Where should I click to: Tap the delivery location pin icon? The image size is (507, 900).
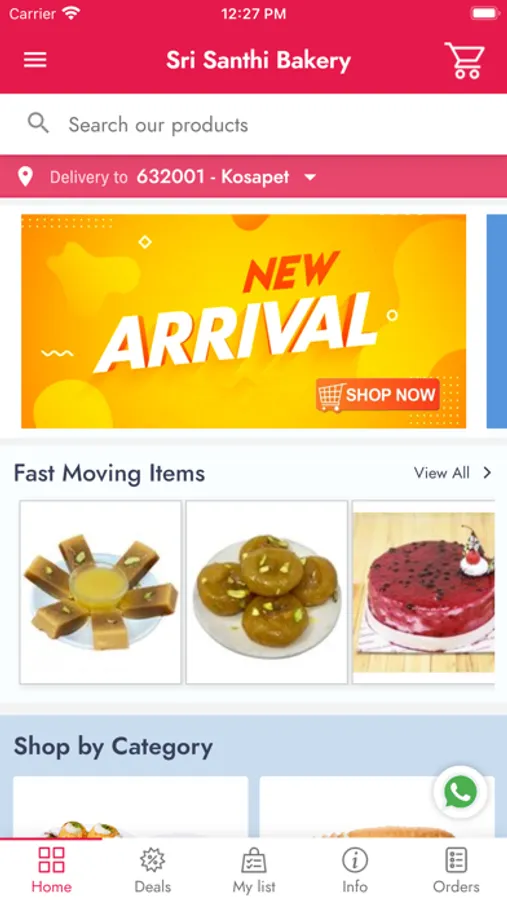[25, 177]
